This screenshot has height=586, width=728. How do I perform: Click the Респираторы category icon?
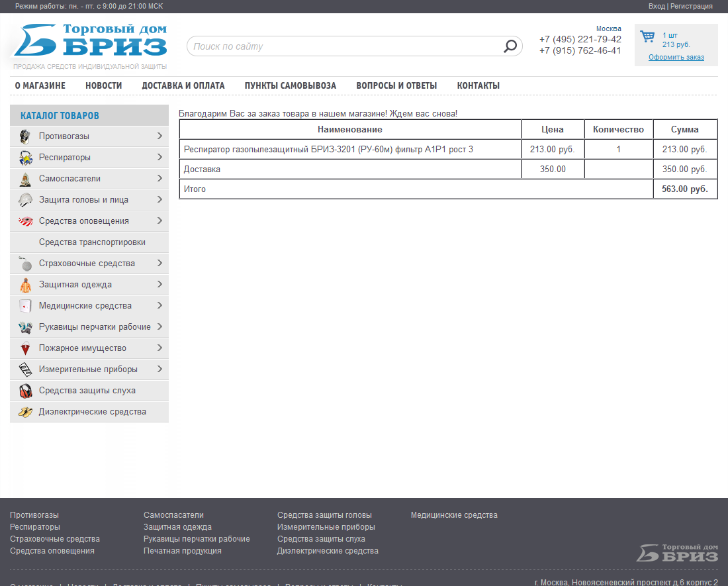click(x=26, y=158)
